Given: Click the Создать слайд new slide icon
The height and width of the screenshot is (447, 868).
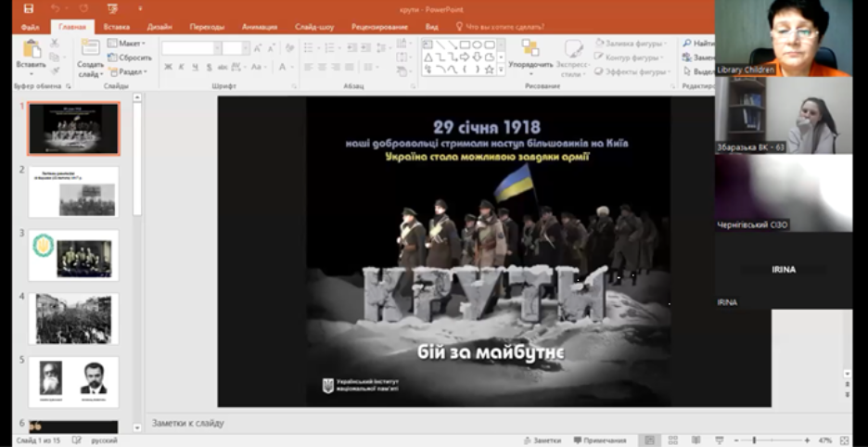Looking at the screenshot, I should coord(90,47).
